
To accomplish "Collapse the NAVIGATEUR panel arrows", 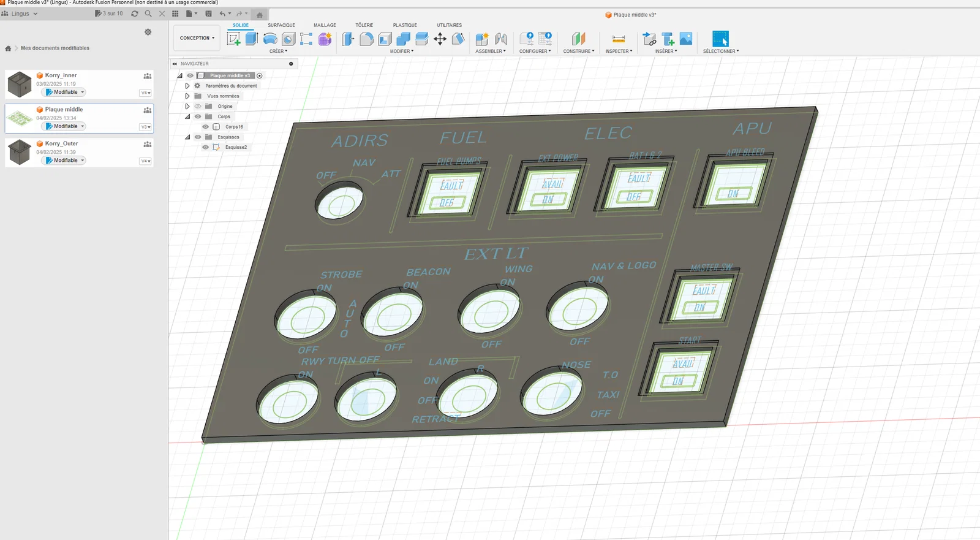I will tap(175, 64).
